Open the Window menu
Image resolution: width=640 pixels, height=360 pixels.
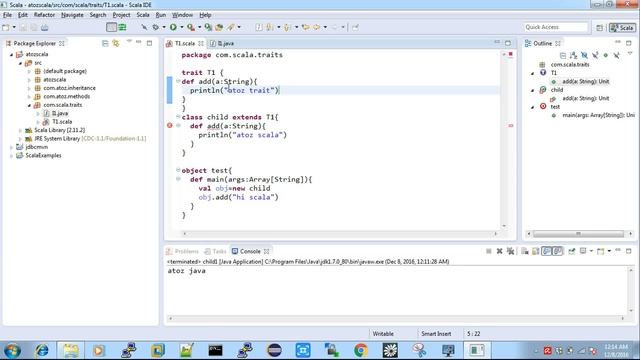click(x=182, y=15)
